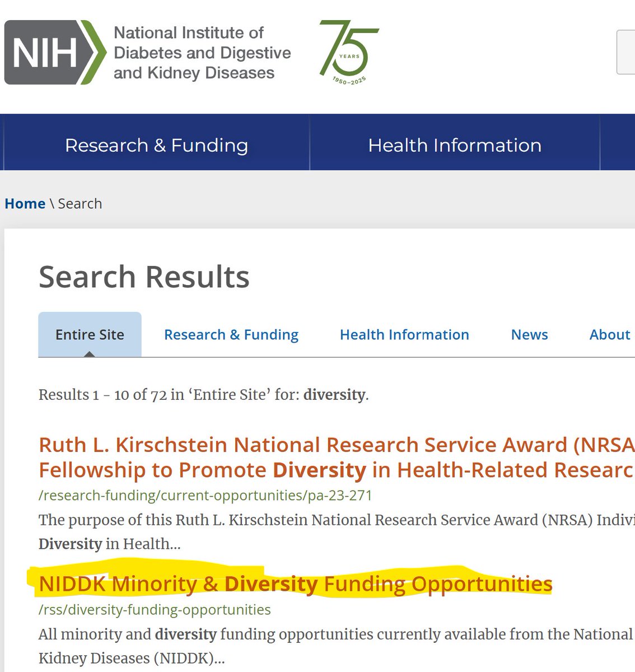Click the 75 Years anniversary emblem
Image resolution: width=635 pixels, height=672 pixels.
[349, 53]
